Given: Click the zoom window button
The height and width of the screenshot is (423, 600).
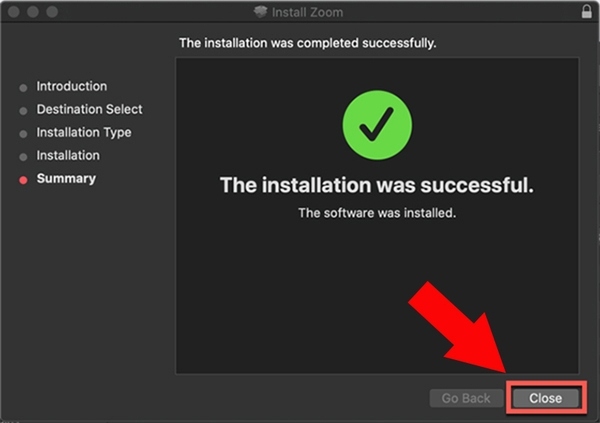Looking at the screenshot, I should [x=52, y=12].
